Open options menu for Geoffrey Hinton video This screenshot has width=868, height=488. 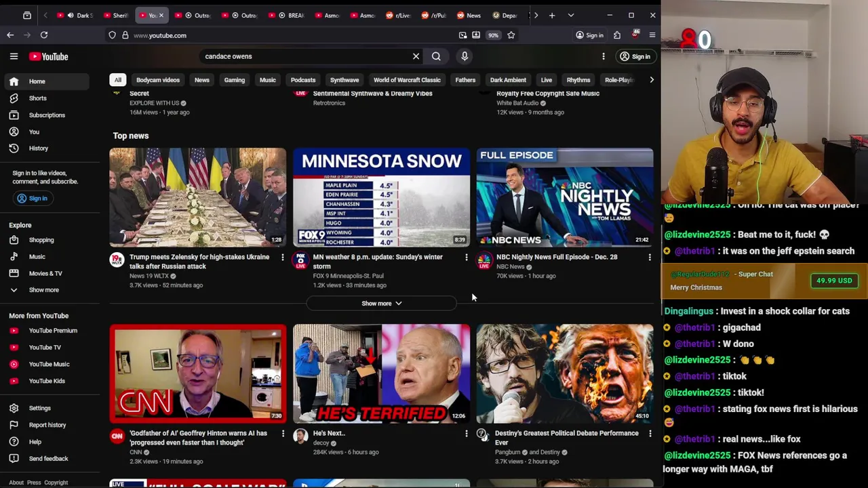pos(283,434)
